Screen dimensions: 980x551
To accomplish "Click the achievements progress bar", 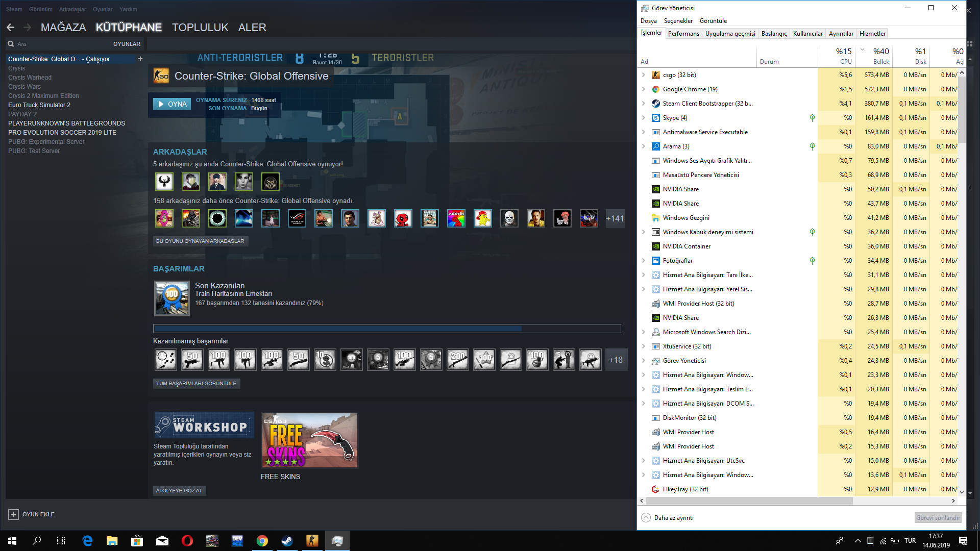I will click(x=387, y=329).
